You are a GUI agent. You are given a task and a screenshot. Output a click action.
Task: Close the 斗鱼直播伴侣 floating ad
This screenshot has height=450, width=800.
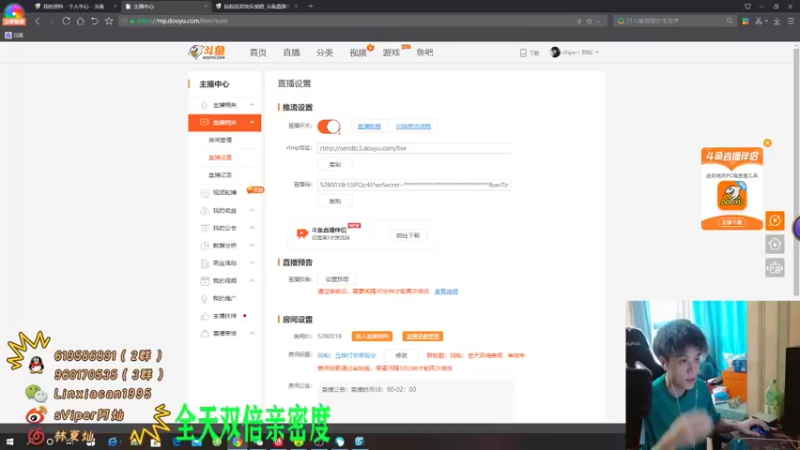point(767,143)
